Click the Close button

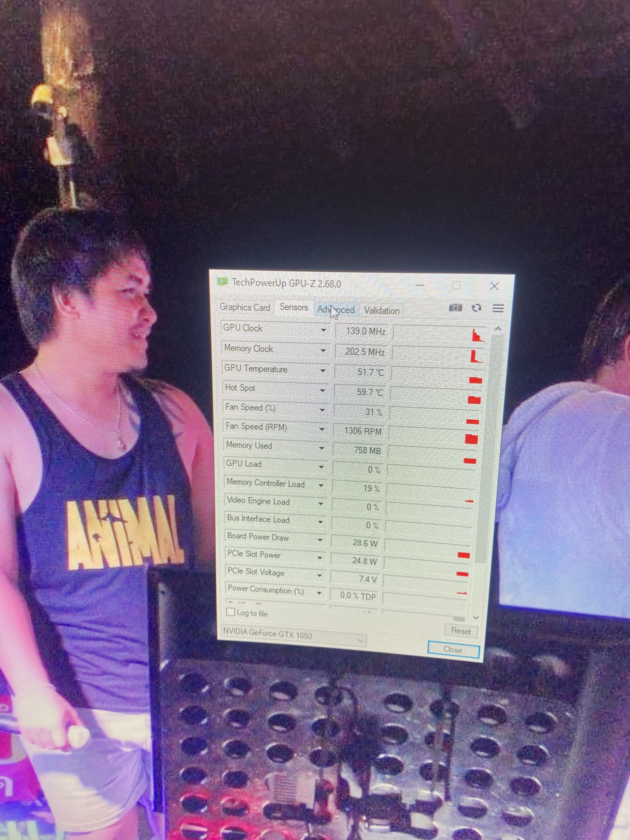click(x=453, y=650)
